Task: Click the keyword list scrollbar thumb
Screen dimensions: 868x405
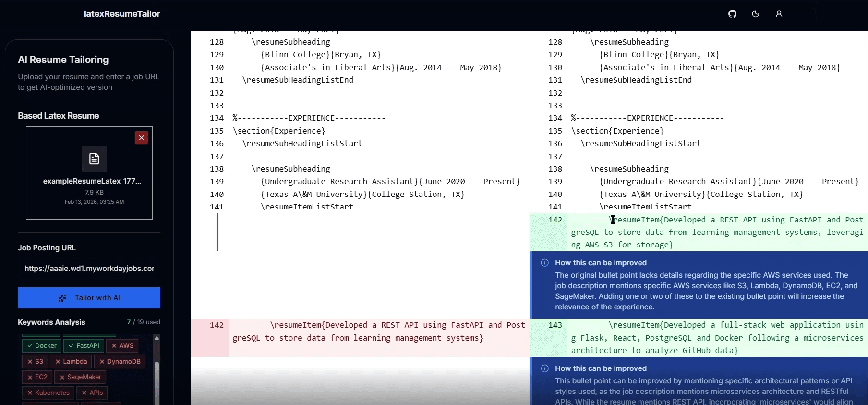Action: coord(157,383)
